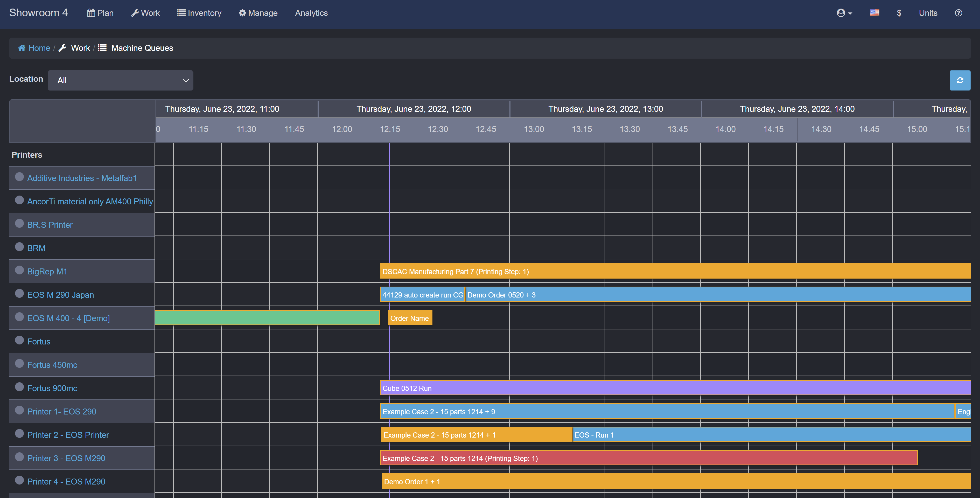Open the Additive Industries - Metalfab1 printer link
Image resolution: width=980 pixels, height=498 pixels.
point(82,178)
